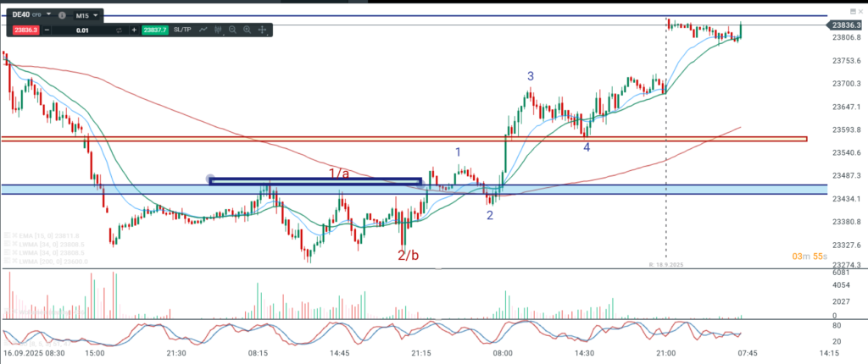868x364 pixels.
Task: Zoom in the chart with magnifier plus
Action: [x=247, y=30]
